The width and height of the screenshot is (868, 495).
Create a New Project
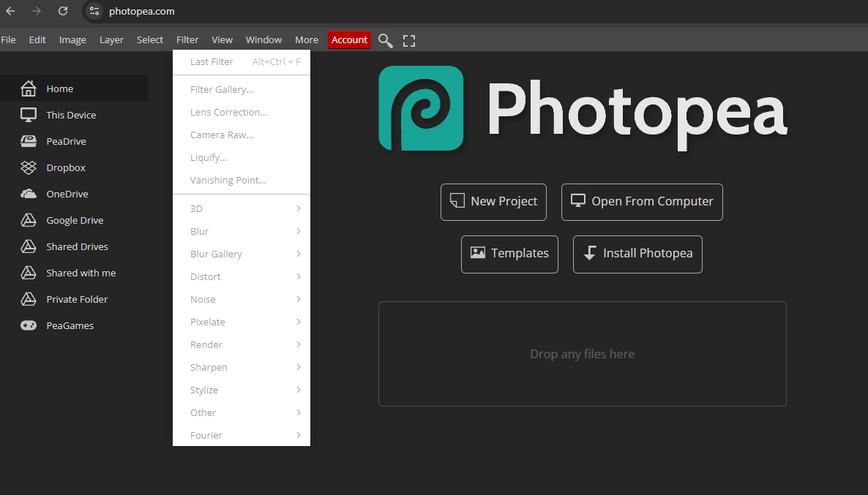click(493, 202)
